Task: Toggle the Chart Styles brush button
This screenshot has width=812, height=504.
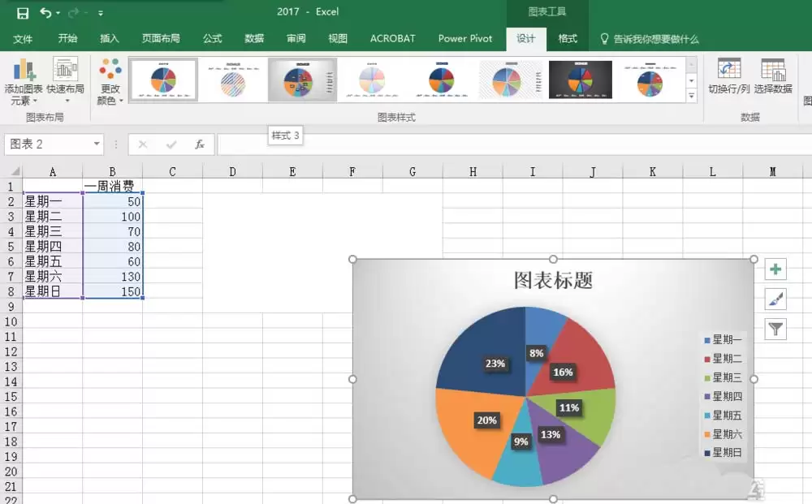Action: coord(775,299)
